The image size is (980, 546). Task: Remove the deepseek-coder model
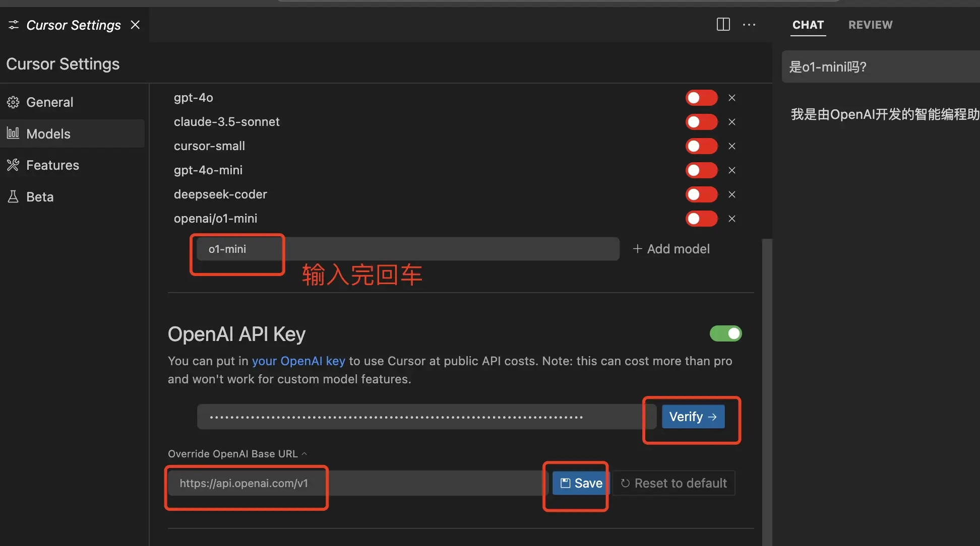coord(732,194)
